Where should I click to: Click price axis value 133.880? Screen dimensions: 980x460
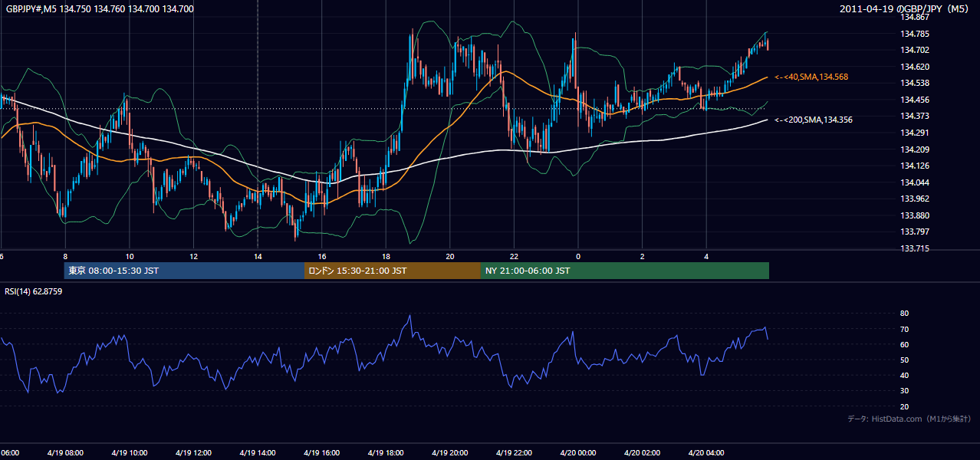click(914, 215)
